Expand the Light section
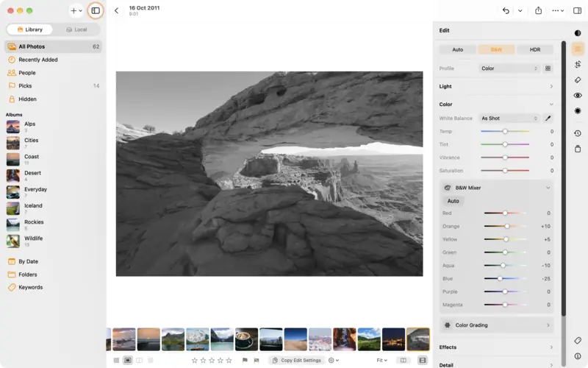The height and width of the screenshot is (368, 588). 496,86
